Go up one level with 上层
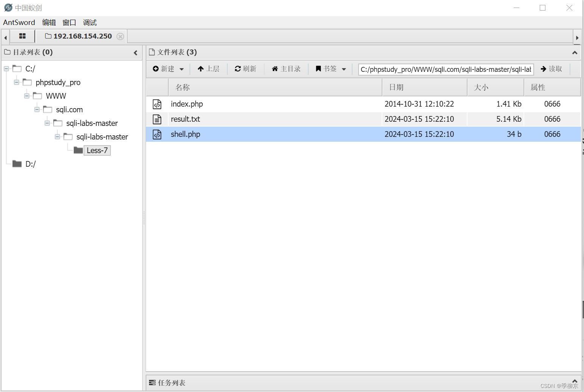This screenshot has height=392, width=584. coord(208,69)
